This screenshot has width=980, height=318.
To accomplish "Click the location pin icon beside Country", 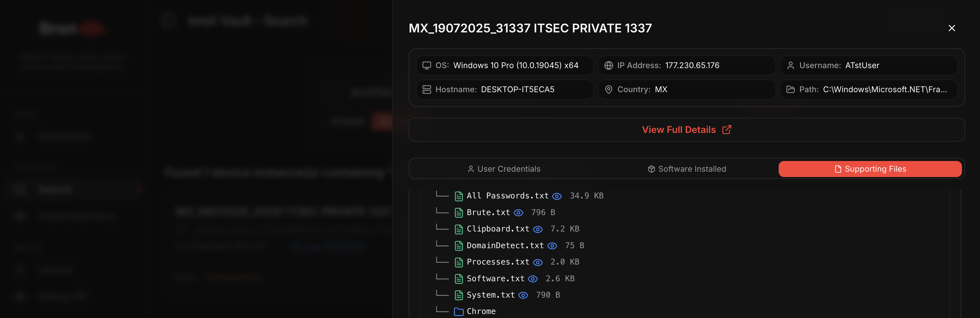I will tap(608, 89).
